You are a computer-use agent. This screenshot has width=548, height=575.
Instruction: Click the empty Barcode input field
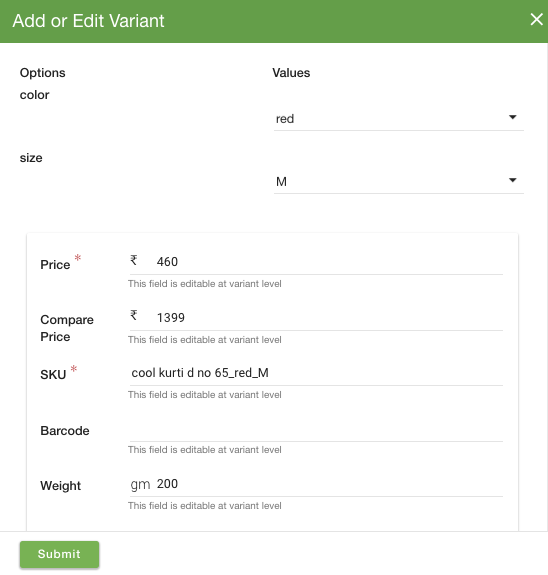click(316, 430)
